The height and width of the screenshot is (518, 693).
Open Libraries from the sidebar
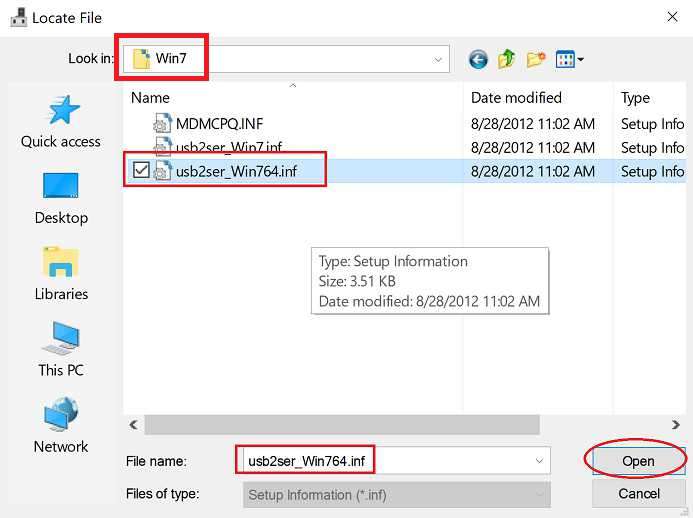point(61,274)
